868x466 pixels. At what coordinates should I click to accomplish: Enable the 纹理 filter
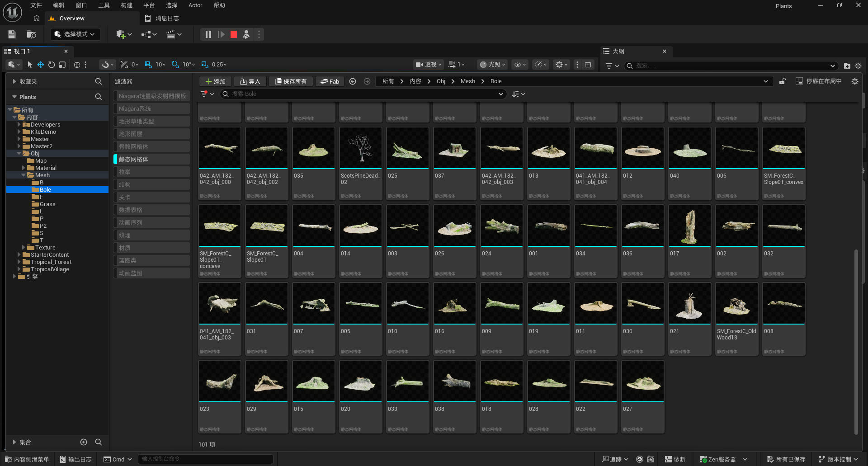coord(151,235)
